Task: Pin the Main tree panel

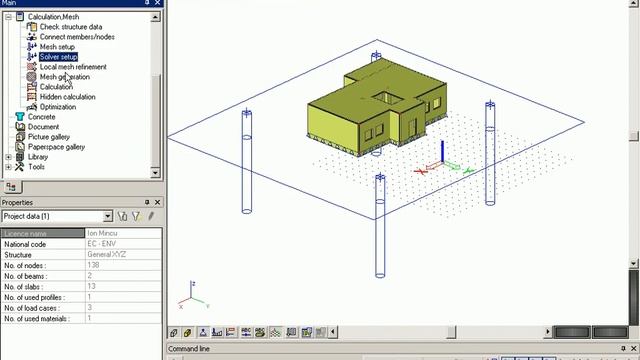Action: 147,2
